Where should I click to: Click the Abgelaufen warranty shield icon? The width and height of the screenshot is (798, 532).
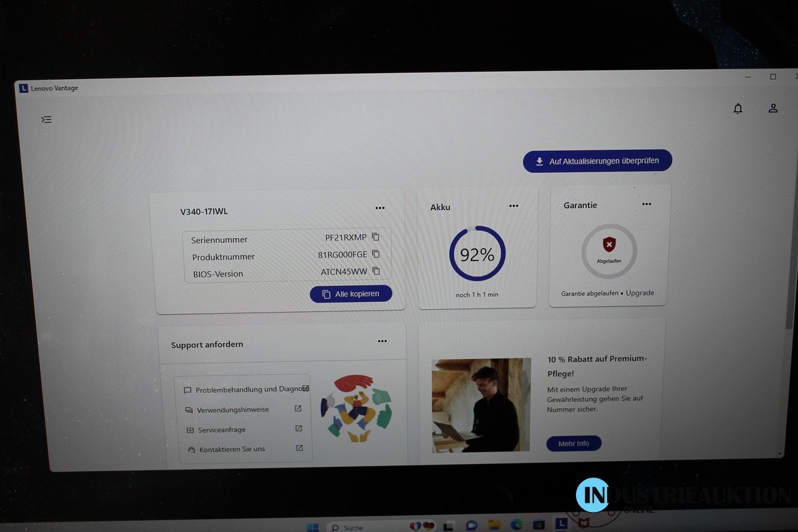(609, 244)
